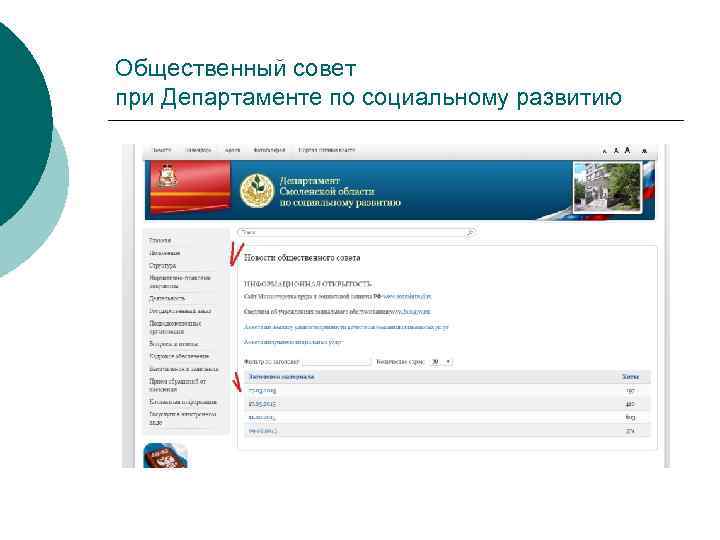Click the banner image below the sidebar menu
720x540 pixels.
click(x=166, y=456)
